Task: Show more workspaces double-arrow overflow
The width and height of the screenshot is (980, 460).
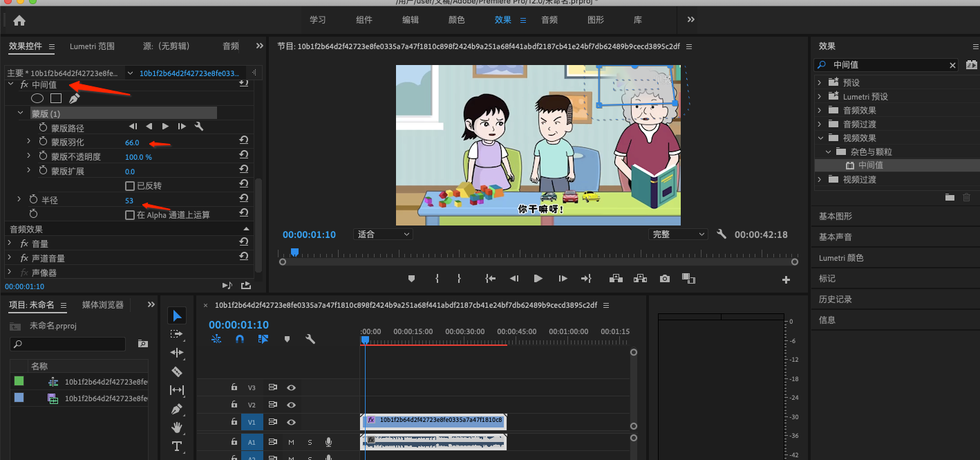Action: pyautogui.click(x=691, y=20)
